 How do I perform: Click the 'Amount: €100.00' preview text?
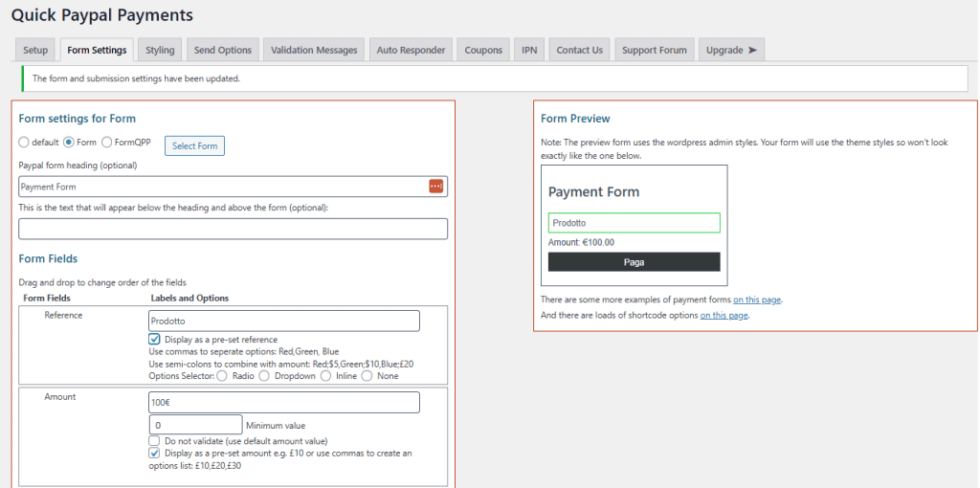581,242
